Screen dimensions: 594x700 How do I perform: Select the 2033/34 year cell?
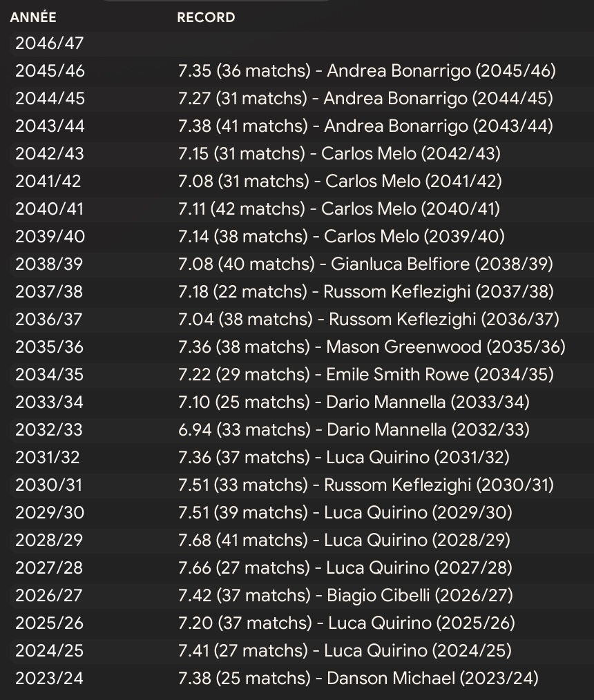click(x=49, y=402)
